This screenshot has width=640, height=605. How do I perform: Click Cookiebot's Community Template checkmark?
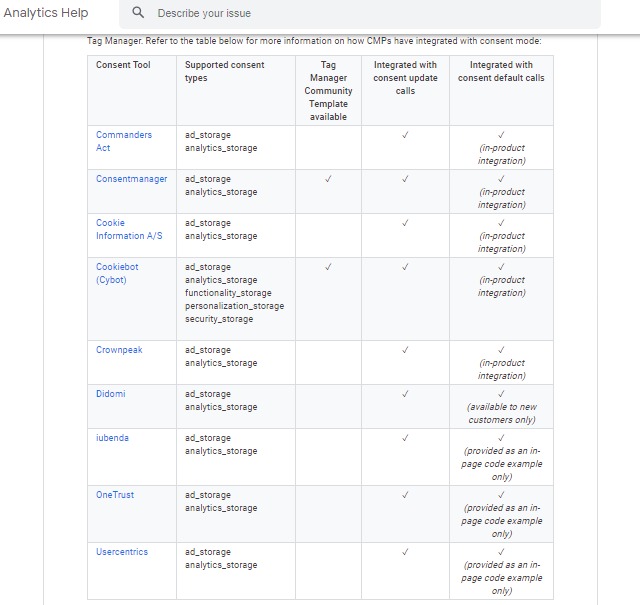tap(328, 267)
